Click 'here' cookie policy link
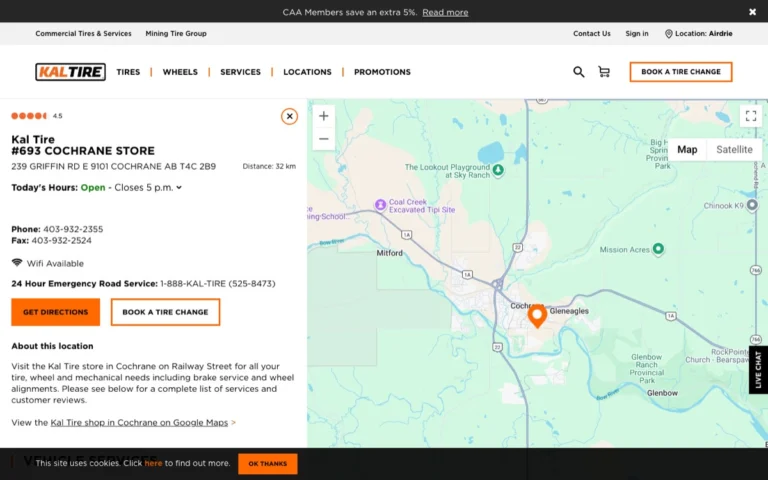Image resolution: width=768 pixels, height=480 pixels. tap(153, 463)
